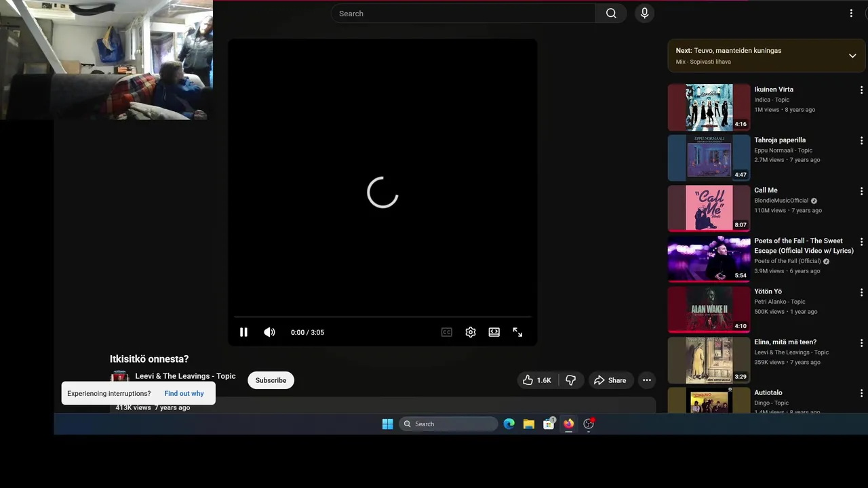The image size is (868, 488).
Task: Open the Elina, mitä mä teen? thumbnail
Action: 709,361
